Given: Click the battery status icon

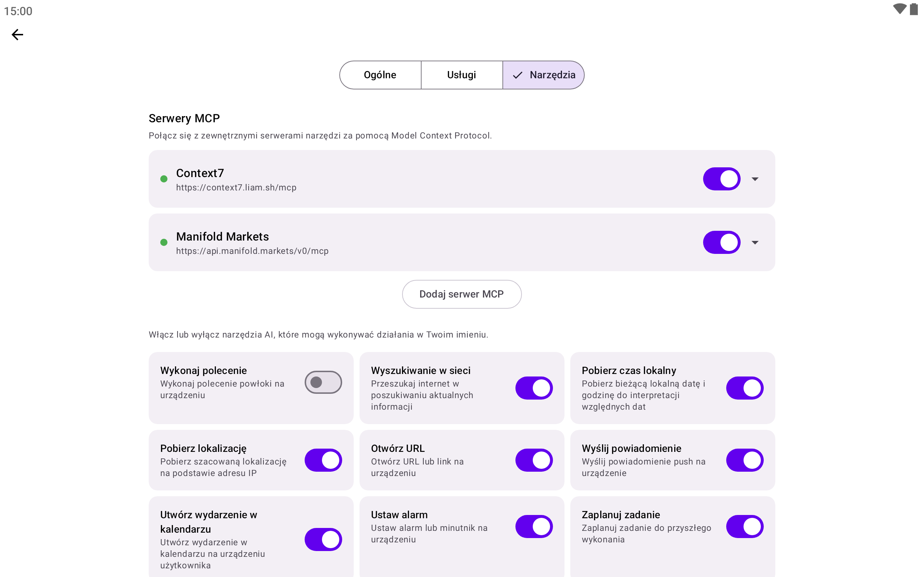Looking at the screenshot, I should click(914, 9).
